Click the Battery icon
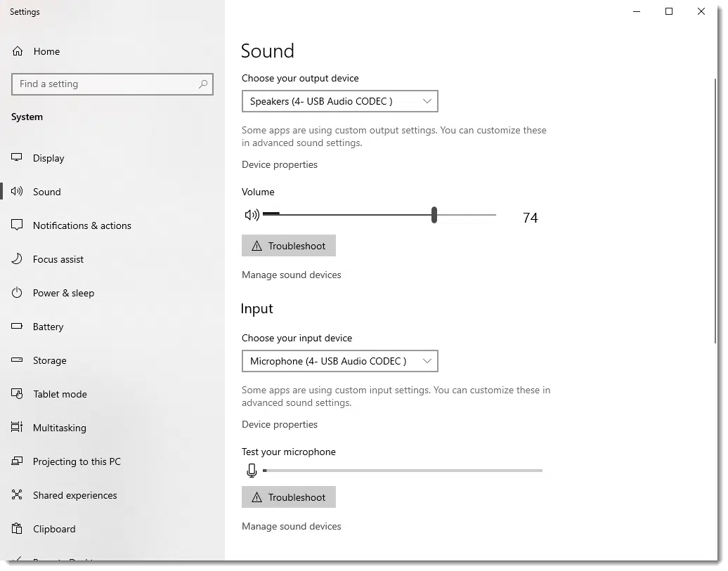This screenshot has height=571, width=728. [17, 327]
